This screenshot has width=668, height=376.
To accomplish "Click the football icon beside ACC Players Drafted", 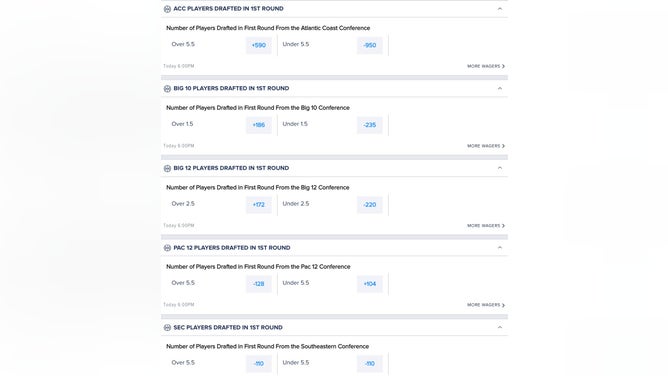I will 167,9.
